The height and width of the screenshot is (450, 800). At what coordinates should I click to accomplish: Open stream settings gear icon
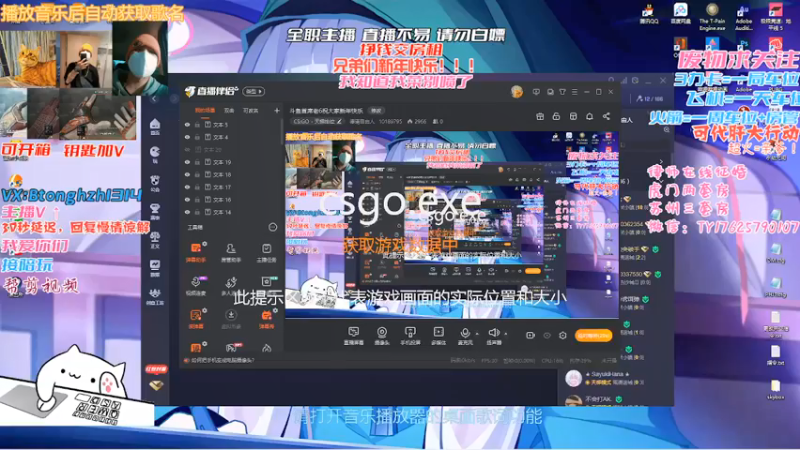pyautogui.click(x=562, y=335)
